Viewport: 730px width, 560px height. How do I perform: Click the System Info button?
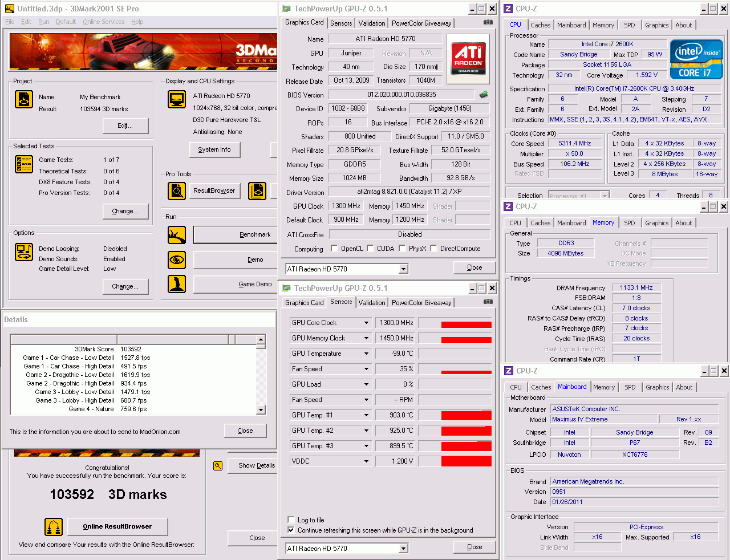click(x=214, y=149)
